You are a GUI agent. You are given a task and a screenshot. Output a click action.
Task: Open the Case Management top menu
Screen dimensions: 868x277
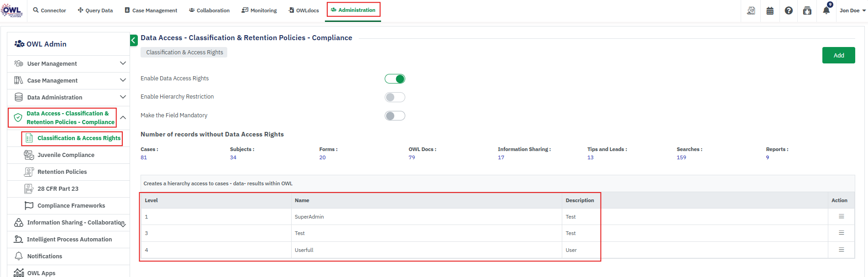coord(151,10)
